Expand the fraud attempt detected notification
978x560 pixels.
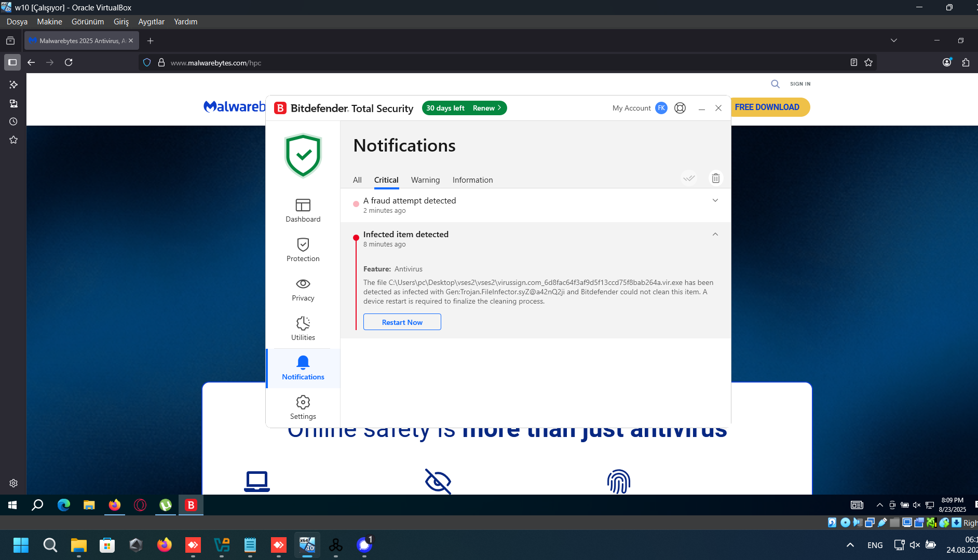click(x=715, y=200)
